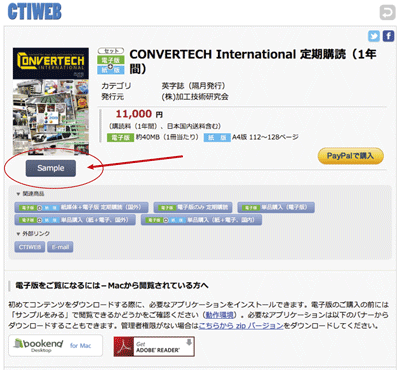This screenshot has height=370, width=400.
Task: Click the CTIWEB logo
Action: click(x=35, y=12)
